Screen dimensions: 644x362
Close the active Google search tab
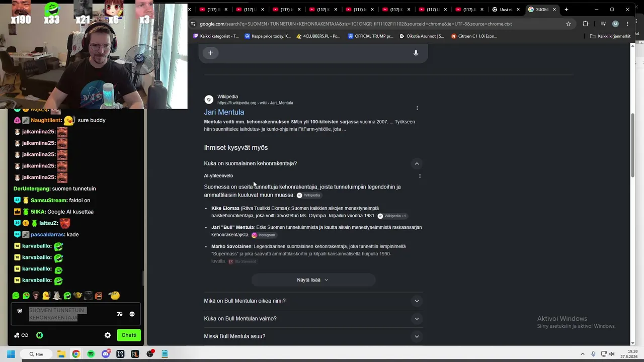555,10
